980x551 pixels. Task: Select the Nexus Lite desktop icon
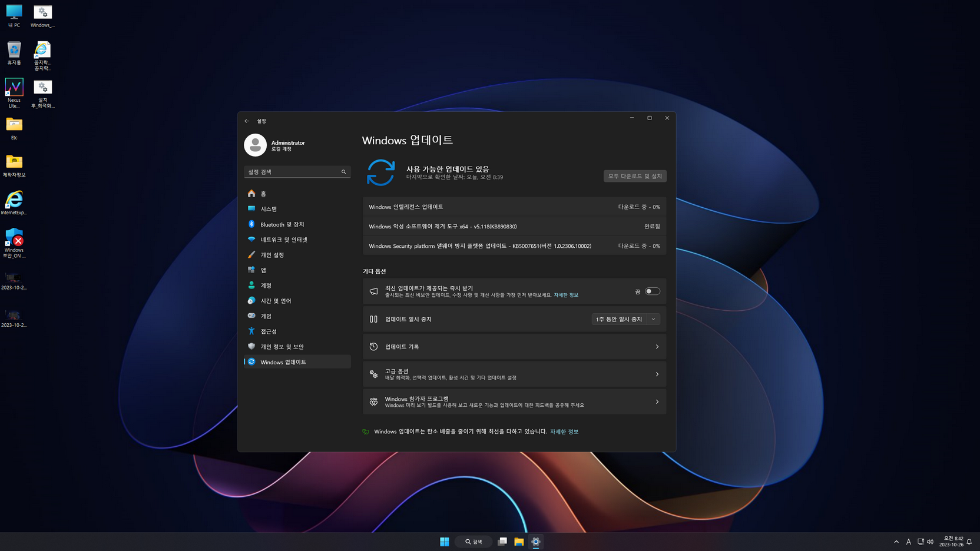(x=14, y=93)
